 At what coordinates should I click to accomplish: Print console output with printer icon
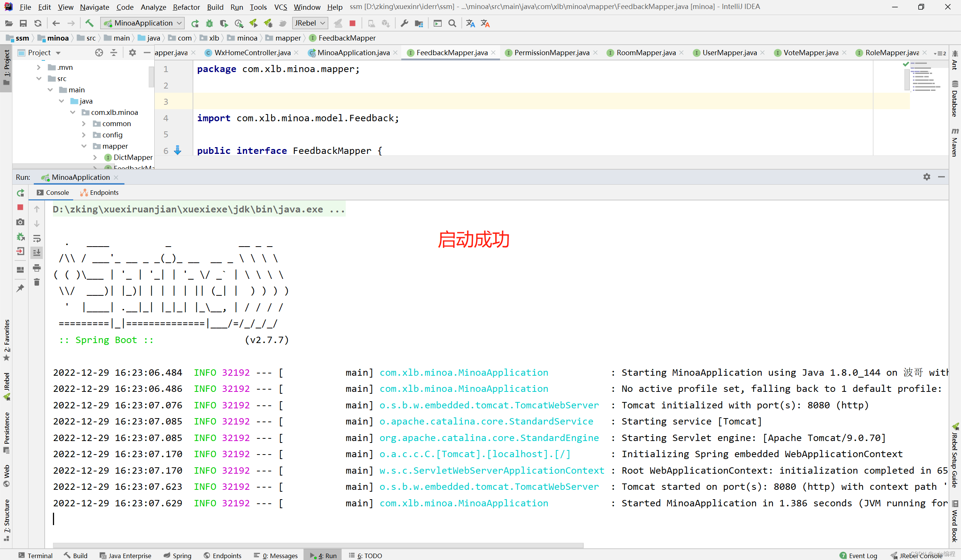[x=37, y=268]
